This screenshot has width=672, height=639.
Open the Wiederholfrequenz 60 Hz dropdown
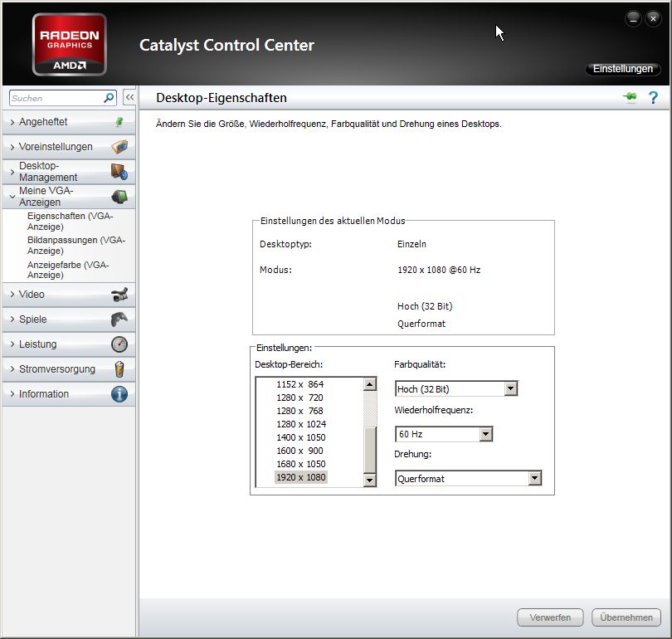444,434
